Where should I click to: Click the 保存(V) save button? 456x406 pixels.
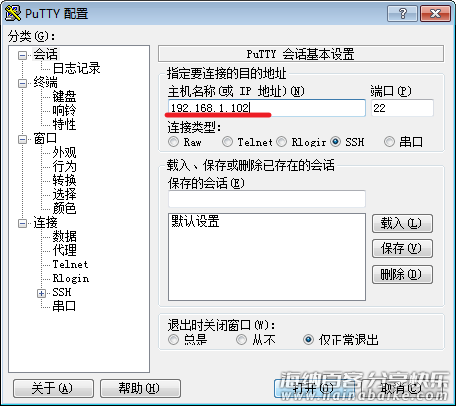click(402, 248)
